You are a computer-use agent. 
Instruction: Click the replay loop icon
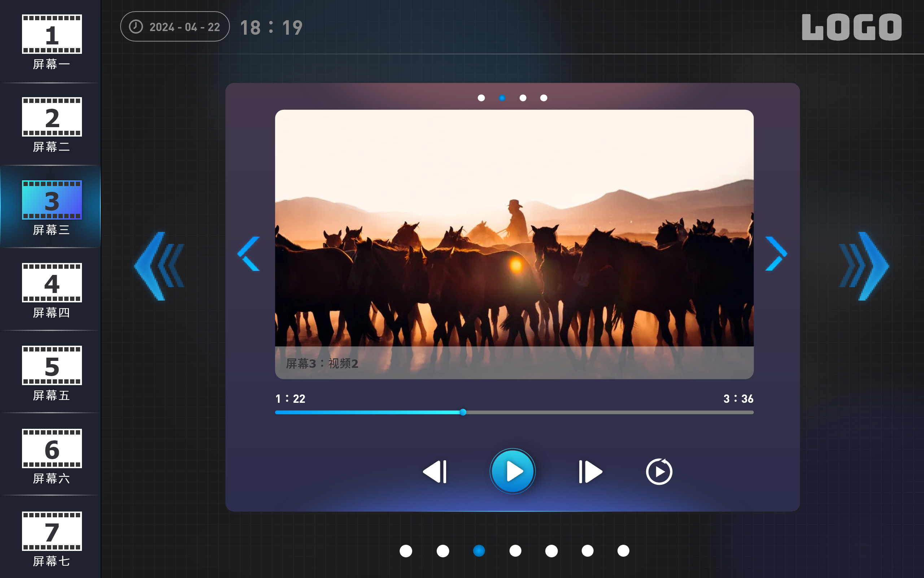659,471
